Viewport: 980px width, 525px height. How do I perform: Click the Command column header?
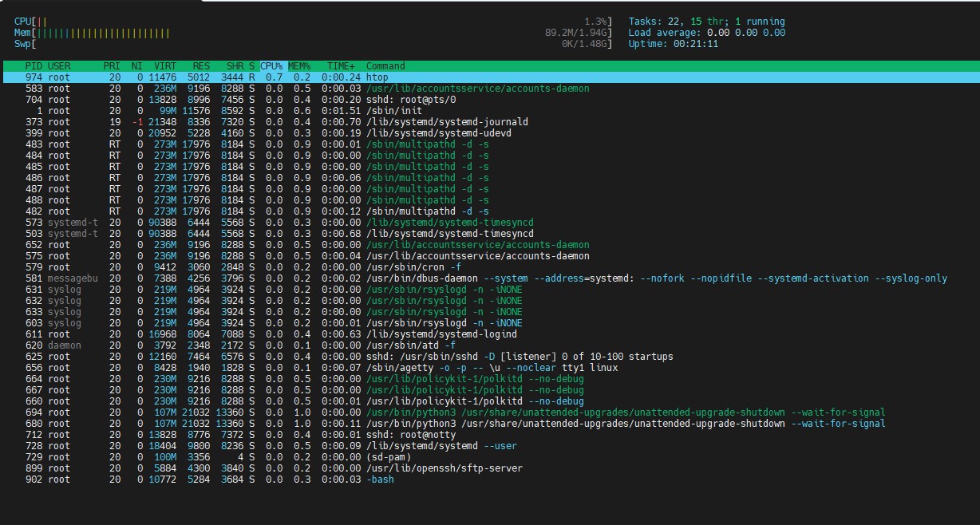point(385,66)
